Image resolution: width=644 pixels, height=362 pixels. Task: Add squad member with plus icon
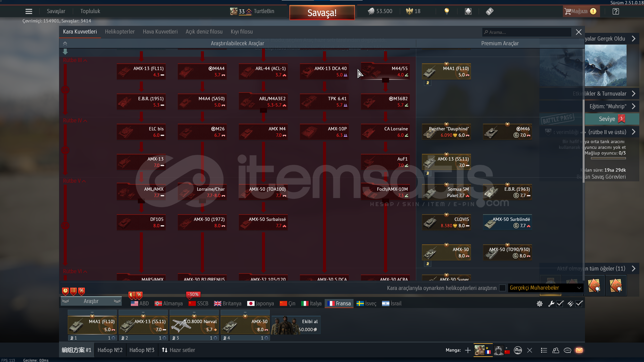[468, 350]
